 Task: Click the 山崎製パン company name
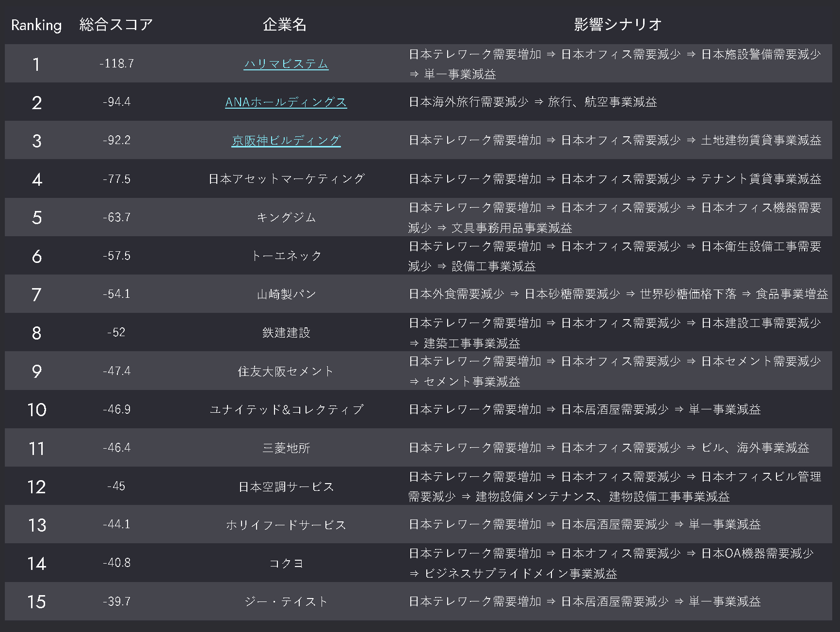pos(286,294)
